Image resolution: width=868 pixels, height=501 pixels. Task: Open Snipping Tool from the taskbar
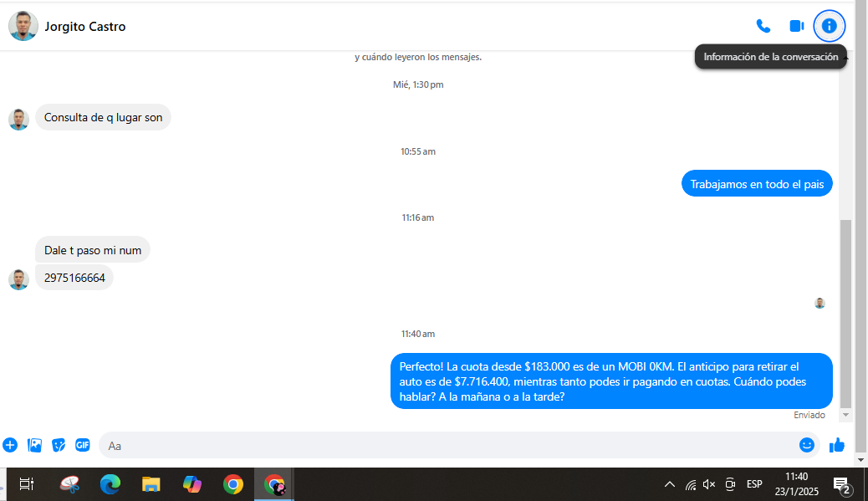(69, 484)
